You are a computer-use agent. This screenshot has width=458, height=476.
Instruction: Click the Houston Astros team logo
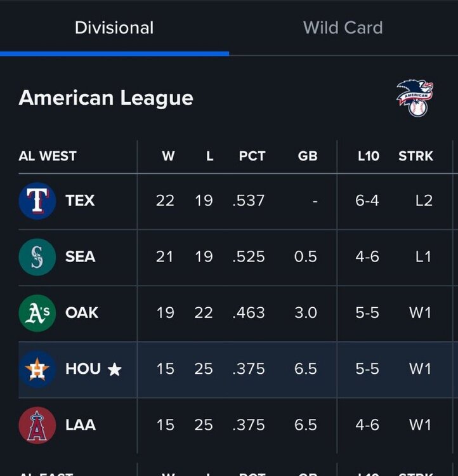[37, 369]
